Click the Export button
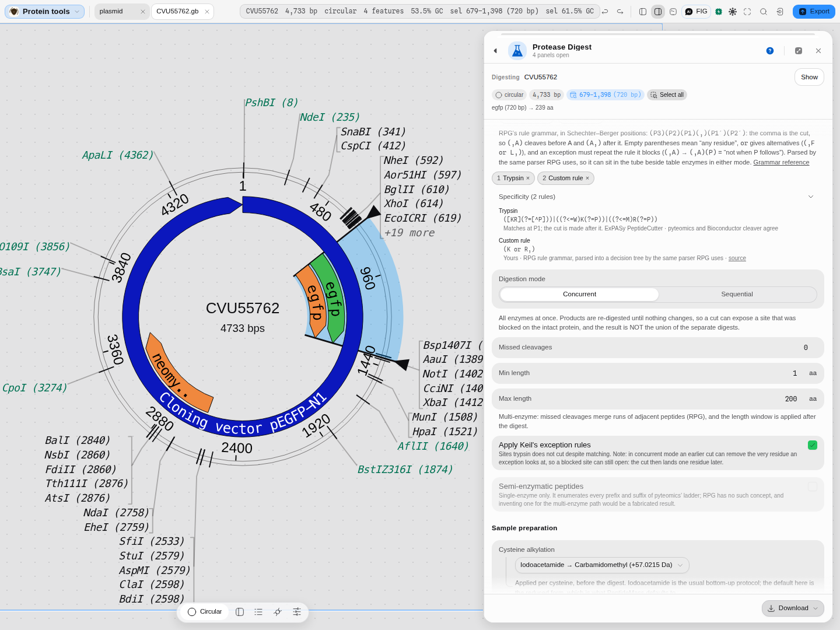 (814, 12)
